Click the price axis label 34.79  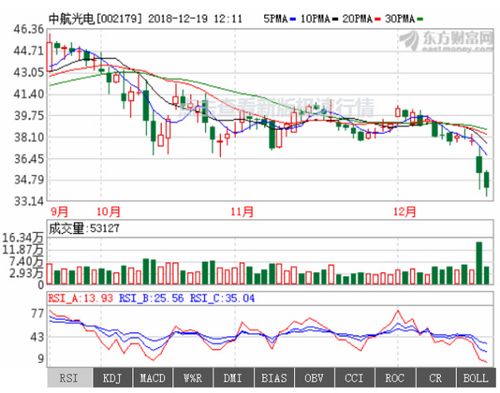(29, 180)
